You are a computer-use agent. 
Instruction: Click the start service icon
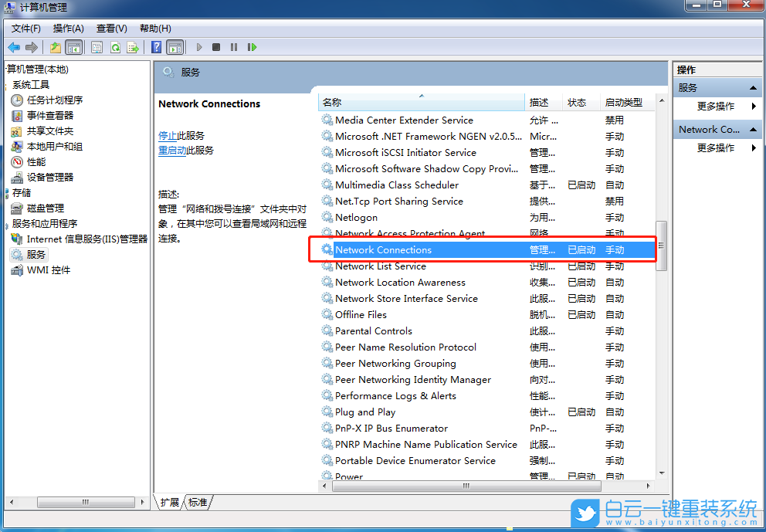click(198, 47)
